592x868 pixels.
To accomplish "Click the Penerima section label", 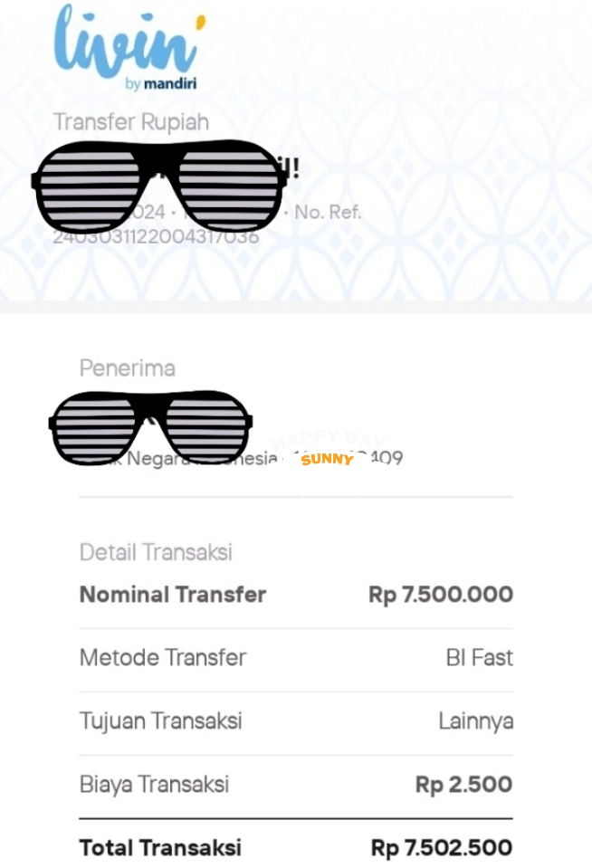I will [128, 368].
